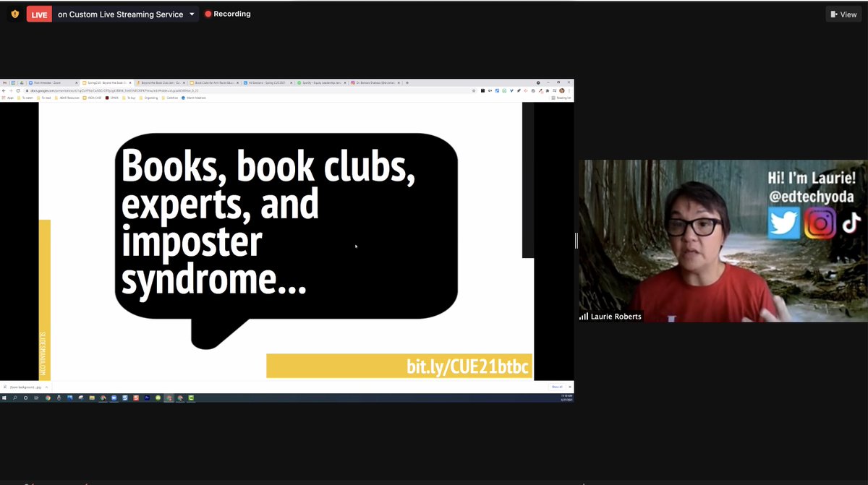Click Chrome's back navigation arrow
The height and width of the screenshot is (485, 868).
click(5, 90)
